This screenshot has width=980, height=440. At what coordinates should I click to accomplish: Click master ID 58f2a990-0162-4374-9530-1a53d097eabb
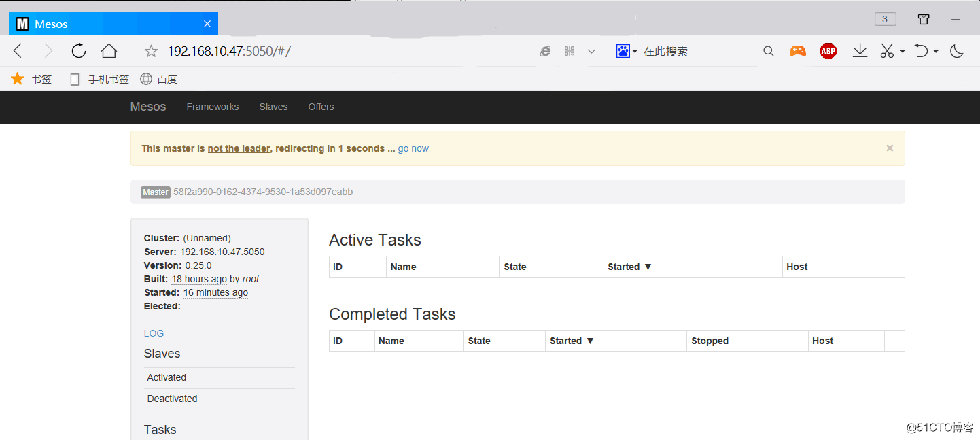pos(263,192)
